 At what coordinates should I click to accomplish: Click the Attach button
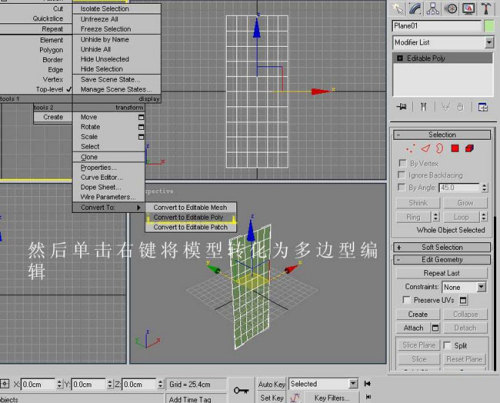413,328
